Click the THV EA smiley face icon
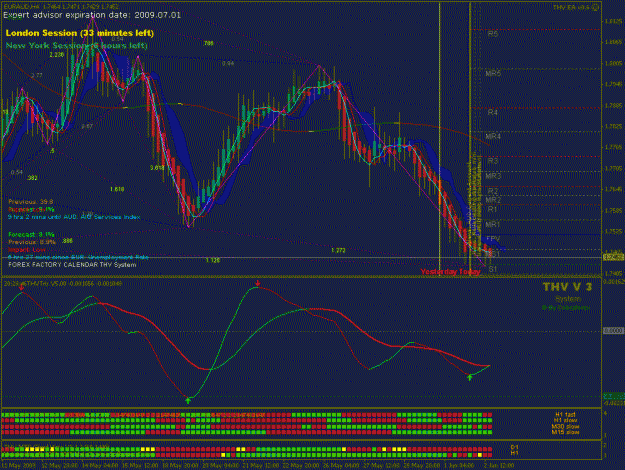The image size is (625, 470). point(596,8)
